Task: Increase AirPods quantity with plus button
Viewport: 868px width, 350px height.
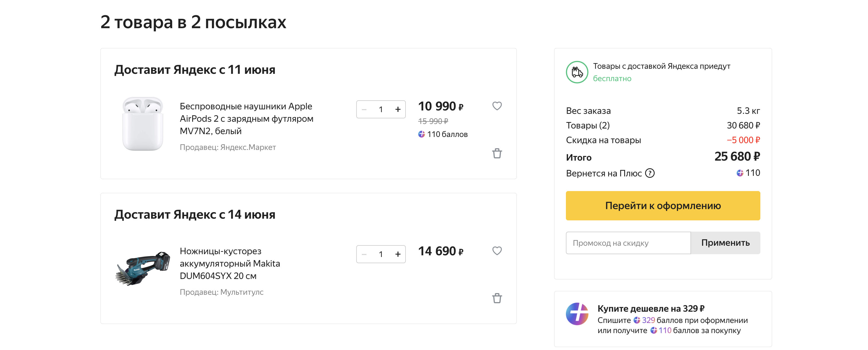Action: coord(398,109)
